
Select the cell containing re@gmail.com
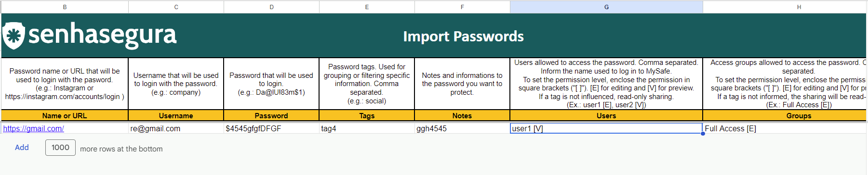tap(176, 128)
